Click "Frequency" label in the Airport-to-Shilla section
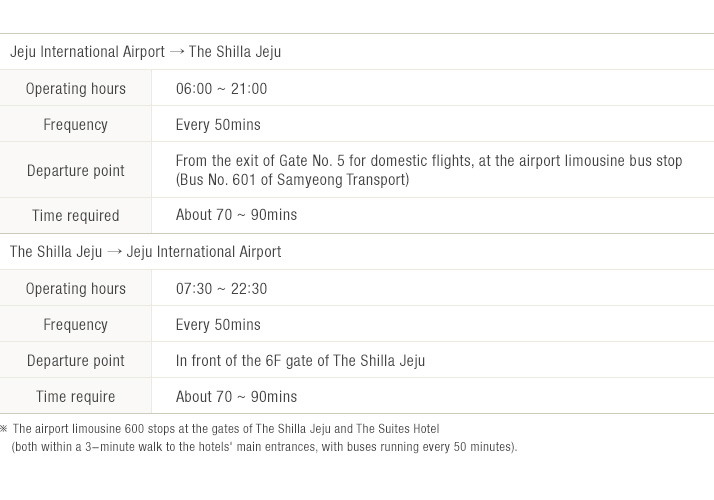Viewport: 714px width, 500px height. tap(75, 125)
